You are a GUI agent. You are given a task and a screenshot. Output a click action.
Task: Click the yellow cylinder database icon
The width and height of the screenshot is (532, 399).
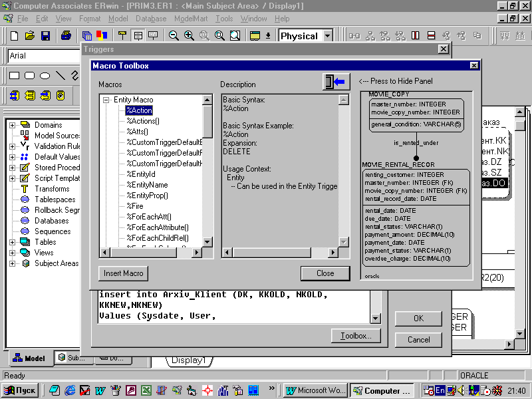tap(61, 96)
